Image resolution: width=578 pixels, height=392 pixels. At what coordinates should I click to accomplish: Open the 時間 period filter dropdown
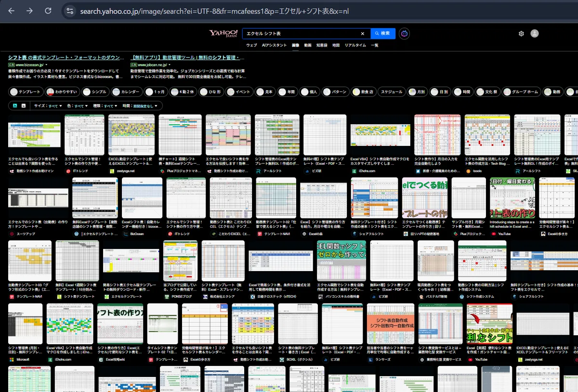pyautogui.click(x=141, y=105)
